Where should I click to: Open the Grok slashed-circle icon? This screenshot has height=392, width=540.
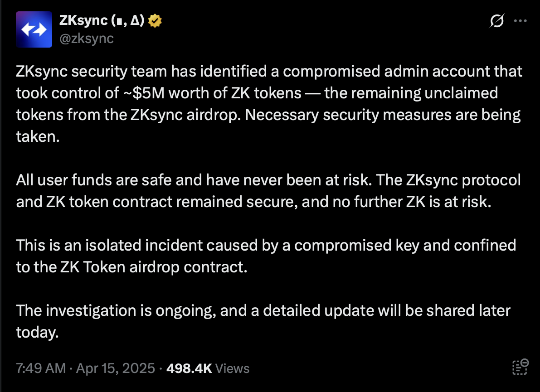pos(496,21)
